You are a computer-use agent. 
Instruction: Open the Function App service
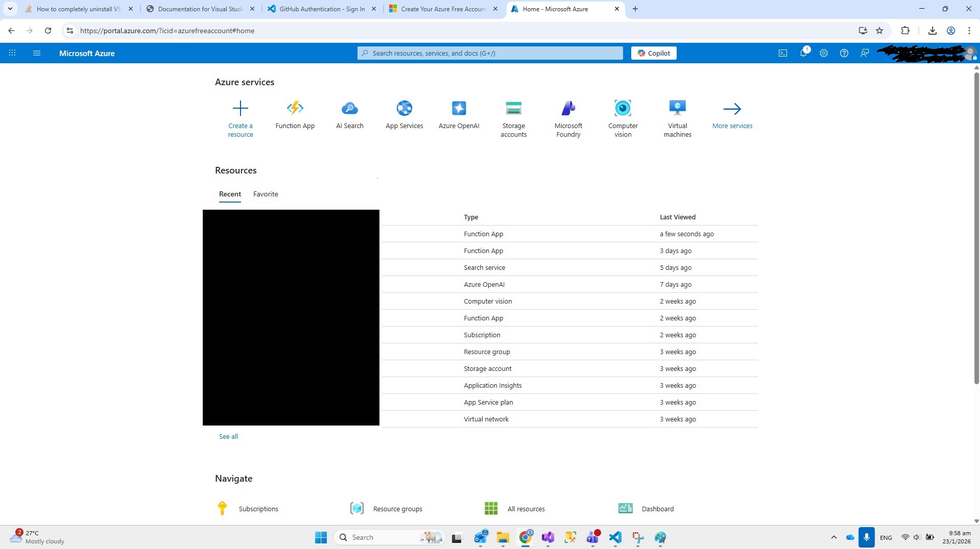pyautogui.click(x=295, y=115)
